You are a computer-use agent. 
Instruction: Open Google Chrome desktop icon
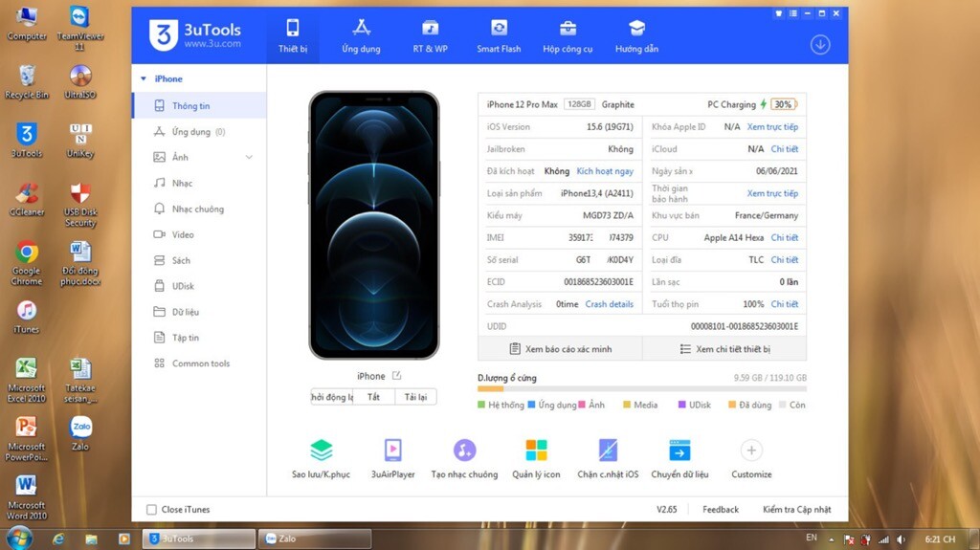26,262
